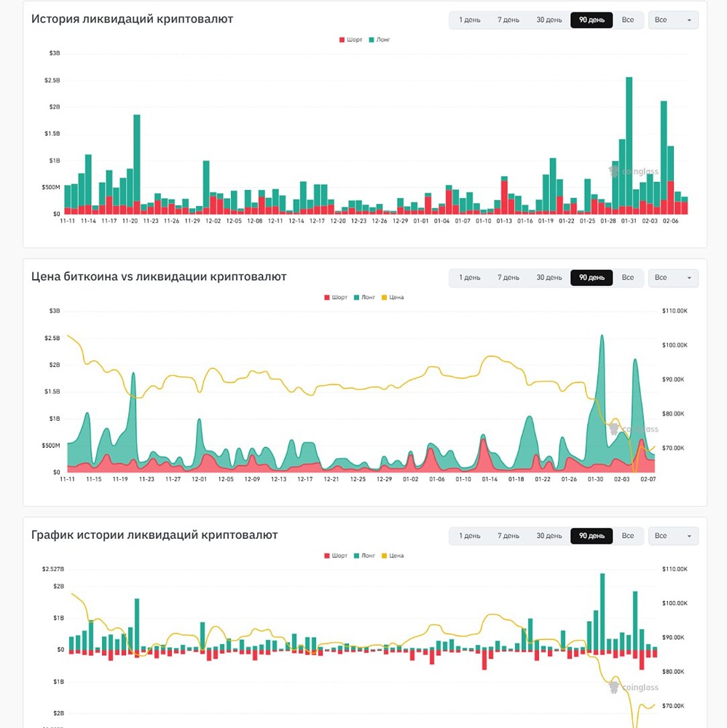Toggle red Шорт legend in first chart
Screen dimensions: 727x728
(x=350, y=40)
